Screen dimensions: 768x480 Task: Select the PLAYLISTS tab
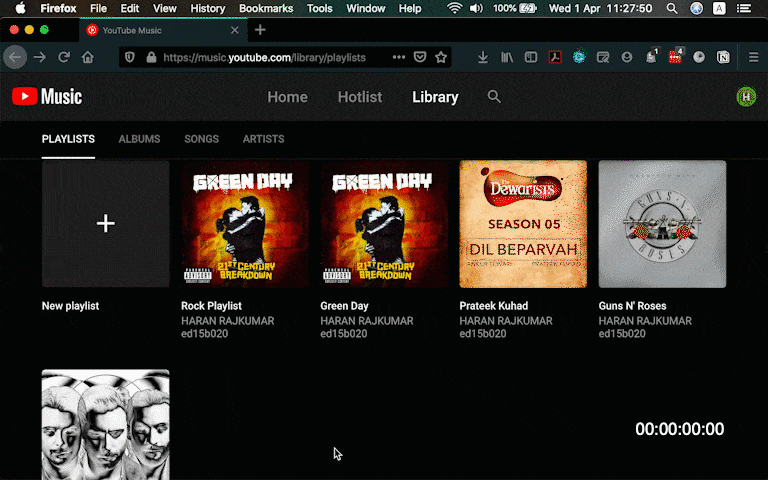(68, 139)
